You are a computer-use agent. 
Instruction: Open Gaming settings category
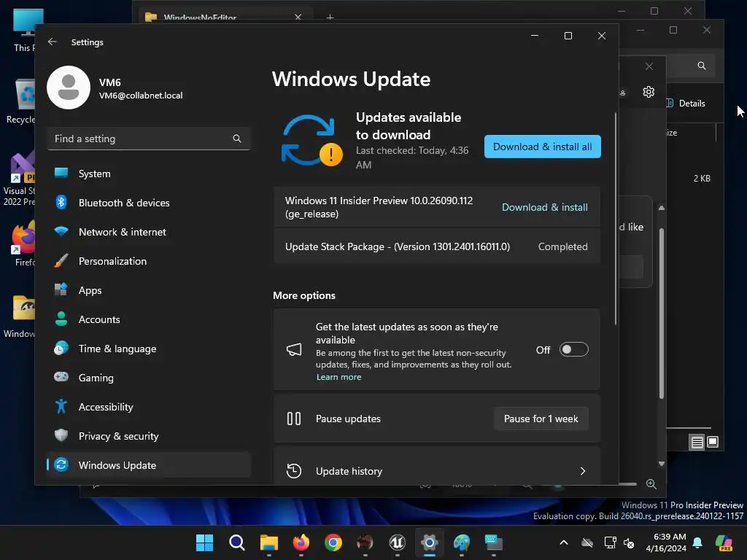coord(149,378)
